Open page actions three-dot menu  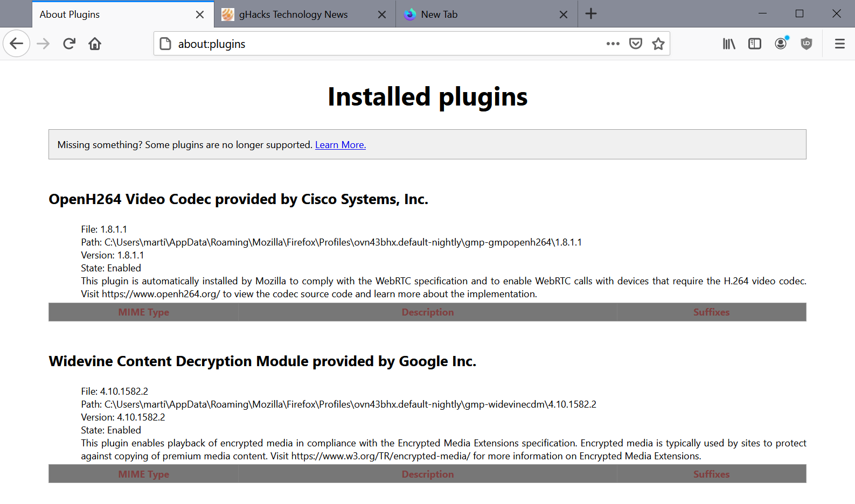click(x=613, y=44)
